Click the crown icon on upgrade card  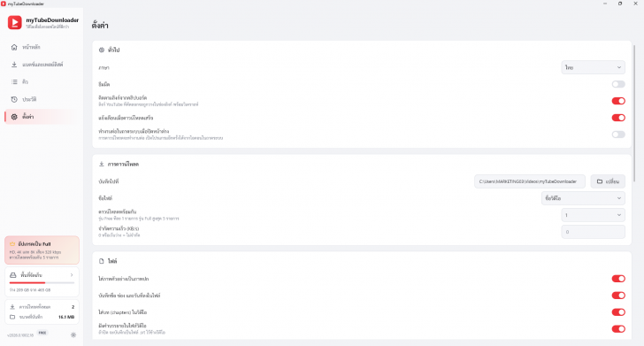pyautogui.click(x=12, y=243)
